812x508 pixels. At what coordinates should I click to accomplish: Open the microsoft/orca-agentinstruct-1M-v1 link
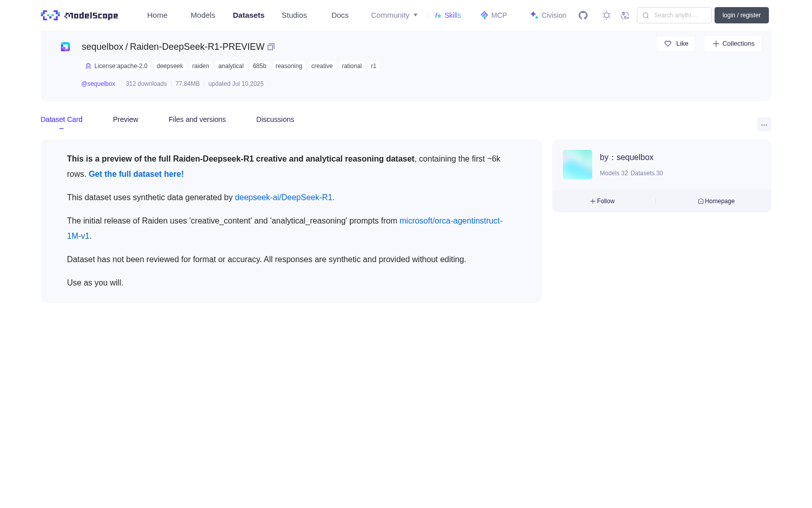[451, 221]
